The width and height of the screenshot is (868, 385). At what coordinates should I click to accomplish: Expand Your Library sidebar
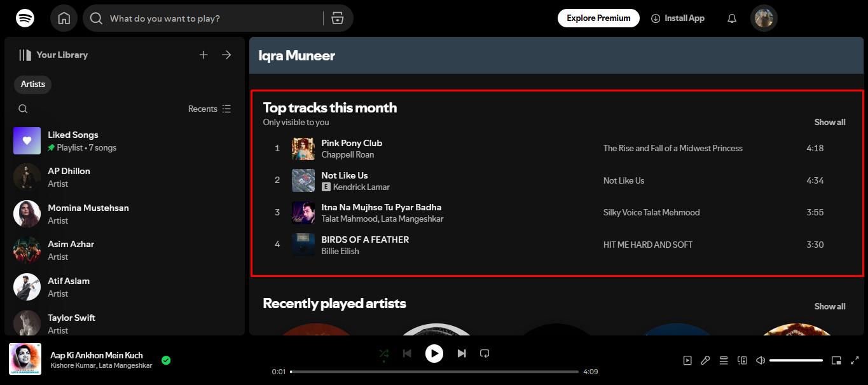point(226,55)
